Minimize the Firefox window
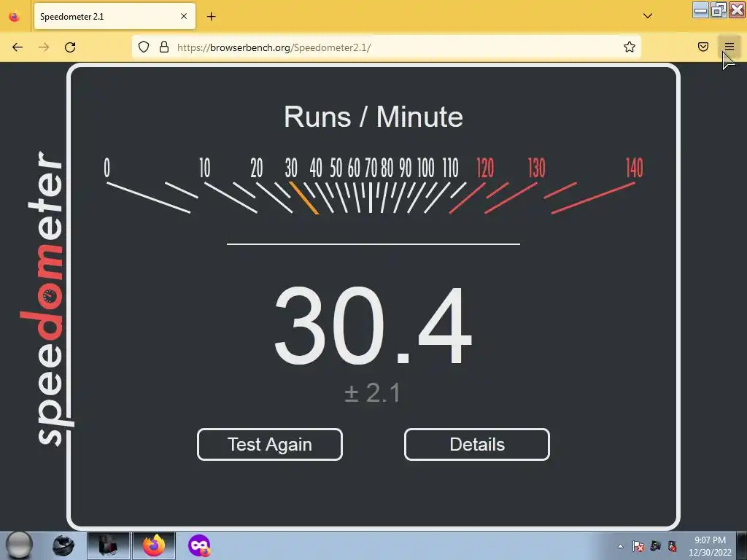 pos(701,10)
